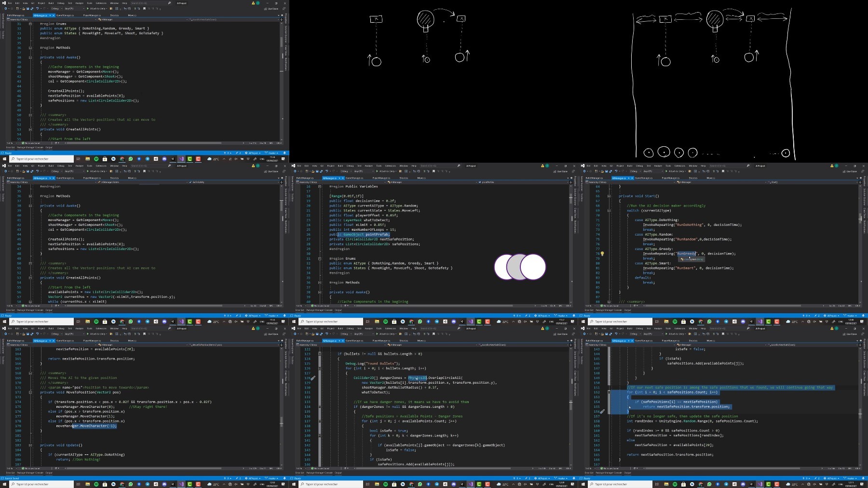868x488 pixels.
Task: Collapse the MoveToPosition method at line 172
Action: [x=30, y=392]
